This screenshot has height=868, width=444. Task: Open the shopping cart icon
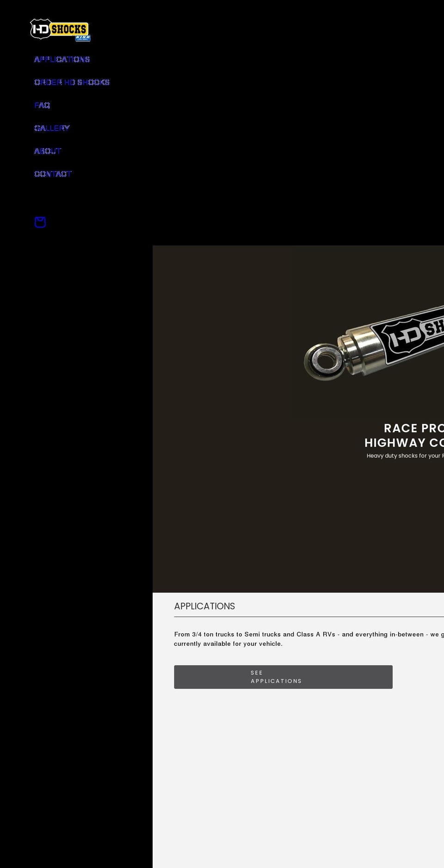[x=40, y=222]
